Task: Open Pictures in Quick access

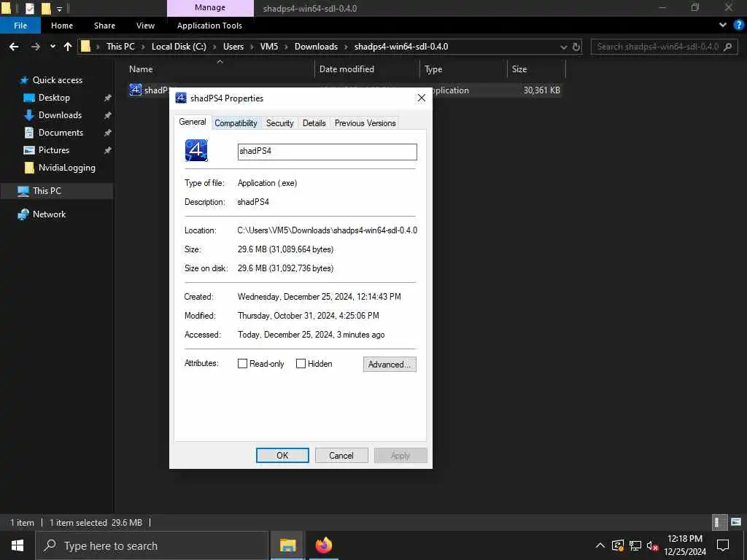Action: tap(53, 150)
